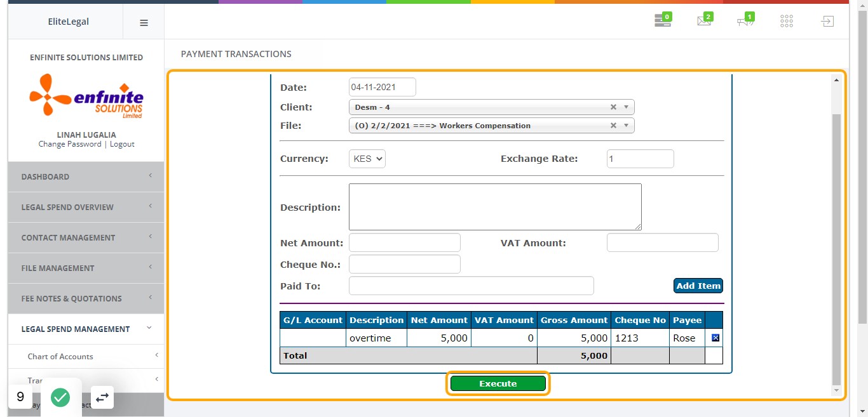Clear the File Workers Compensation selection
Viewport: 868px width, 417px height.
point(613,126)
